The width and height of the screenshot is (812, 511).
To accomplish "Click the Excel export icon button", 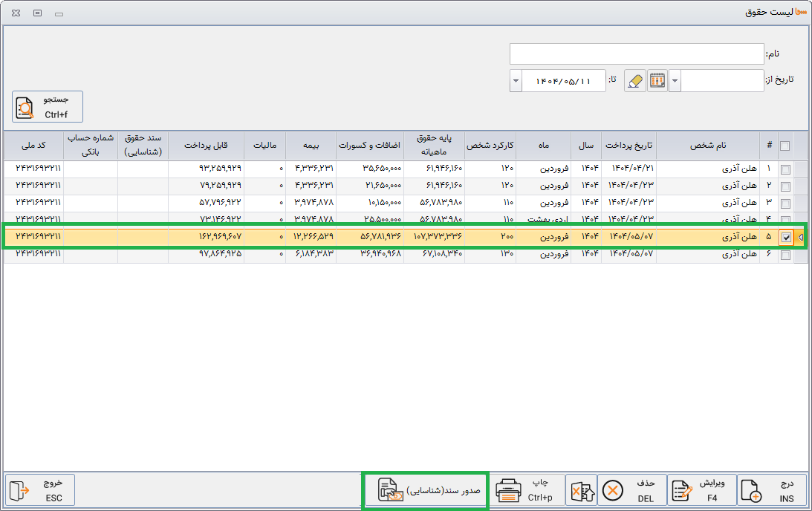I will [581, 491].
